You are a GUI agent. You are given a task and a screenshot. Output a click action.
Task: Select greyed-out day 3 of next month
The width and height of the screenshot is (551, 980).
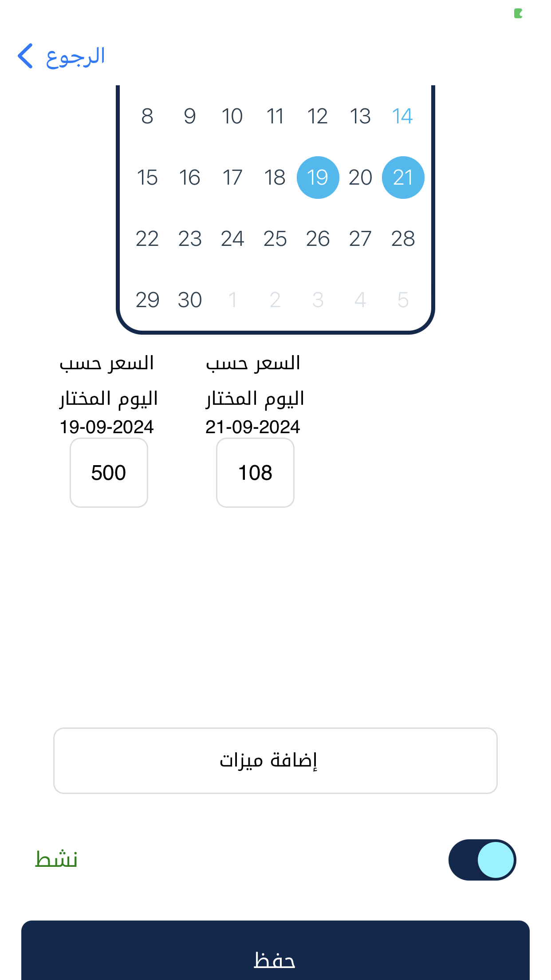318,300
